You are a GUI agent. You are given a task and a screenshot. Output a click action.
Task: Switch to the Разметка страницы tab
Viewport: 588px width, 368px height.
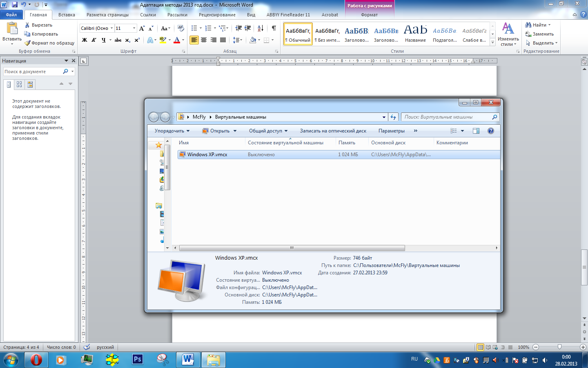point(107,15)
